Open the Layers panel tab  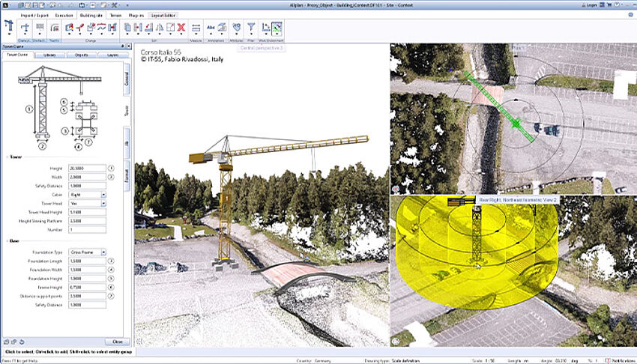tap(112, 55)
